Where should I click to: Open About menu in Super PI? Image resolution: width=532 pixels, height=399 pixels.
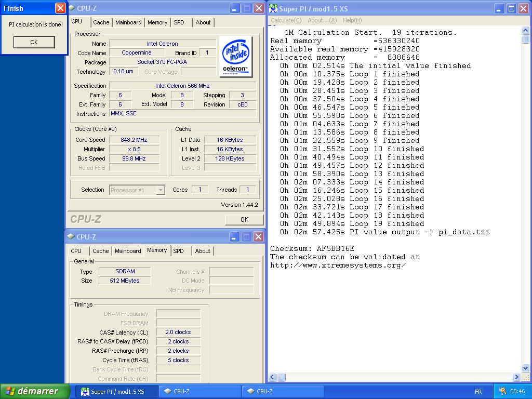pyautogui.click(x=322, y=20)
